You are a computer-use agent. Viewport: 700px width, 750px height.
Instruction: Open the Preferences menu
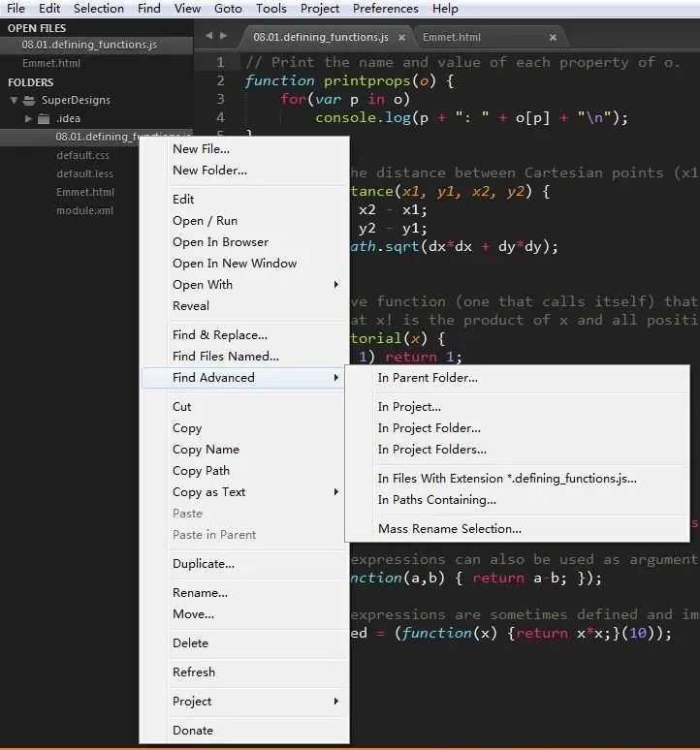coord(385,9)
